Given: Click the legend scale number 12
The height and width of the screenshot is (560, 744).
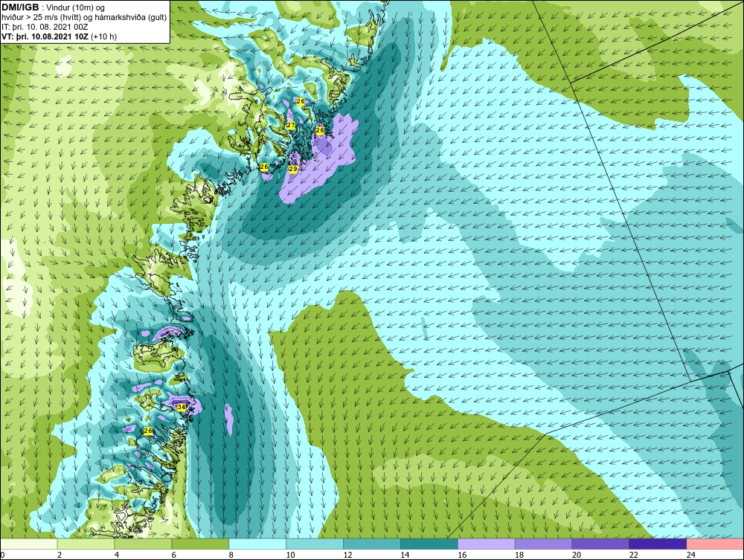Looking at the screenshot, I should [x=347, y=555].
